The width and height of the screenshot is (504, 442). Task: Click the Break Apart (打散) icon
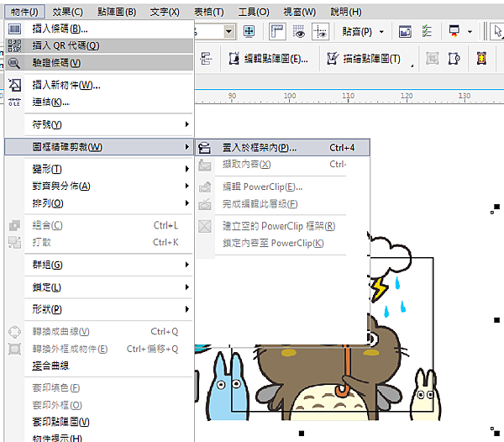point(14,242)
